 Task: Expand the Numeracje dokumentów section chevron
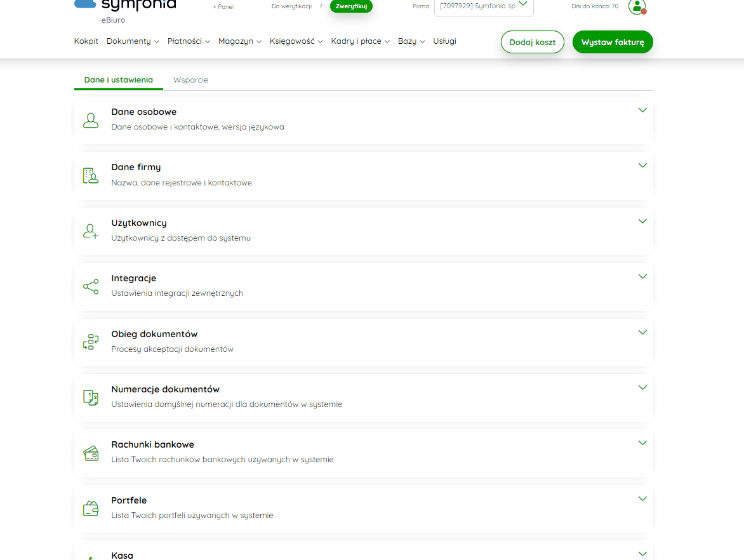coord(642,388)
